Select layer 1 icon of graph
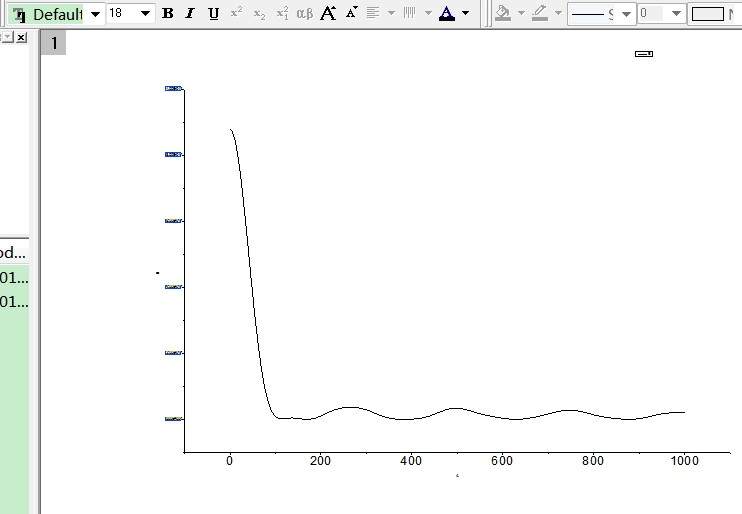 click(x=53, y=43)
